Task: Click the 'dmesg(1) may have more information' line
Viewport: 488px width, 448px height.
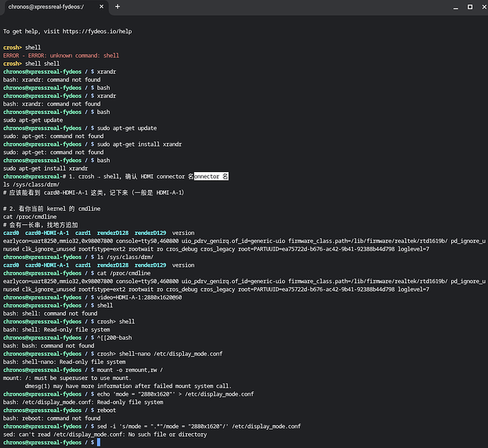Action: click(x=128, y=386)
